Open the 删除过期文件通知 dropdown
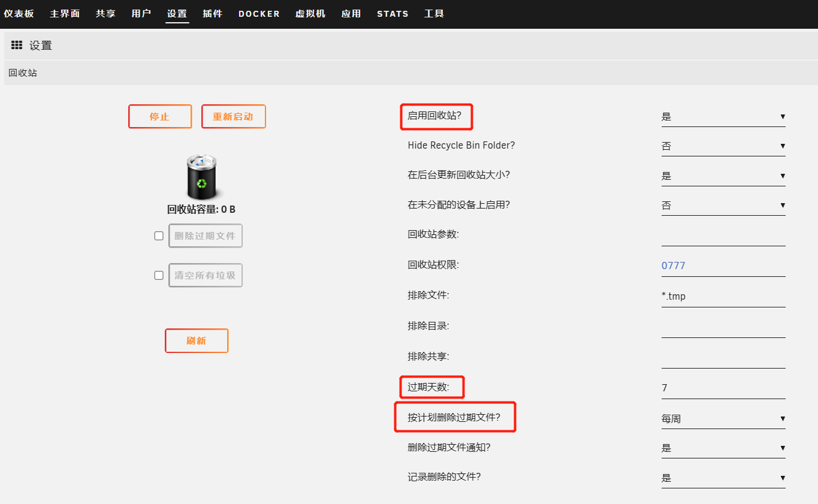The image size is (818, 504). point(723,448)
